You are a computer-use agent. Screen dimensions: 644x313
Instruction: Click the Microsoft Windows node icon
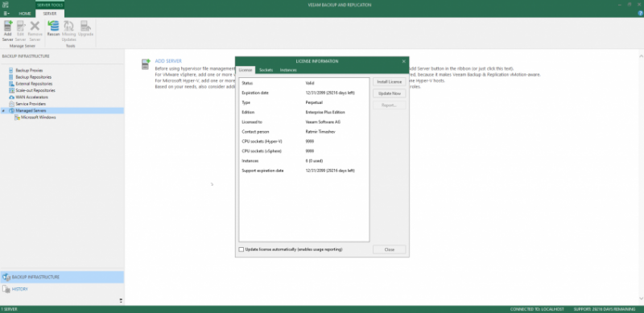click(x=17, y=117)
